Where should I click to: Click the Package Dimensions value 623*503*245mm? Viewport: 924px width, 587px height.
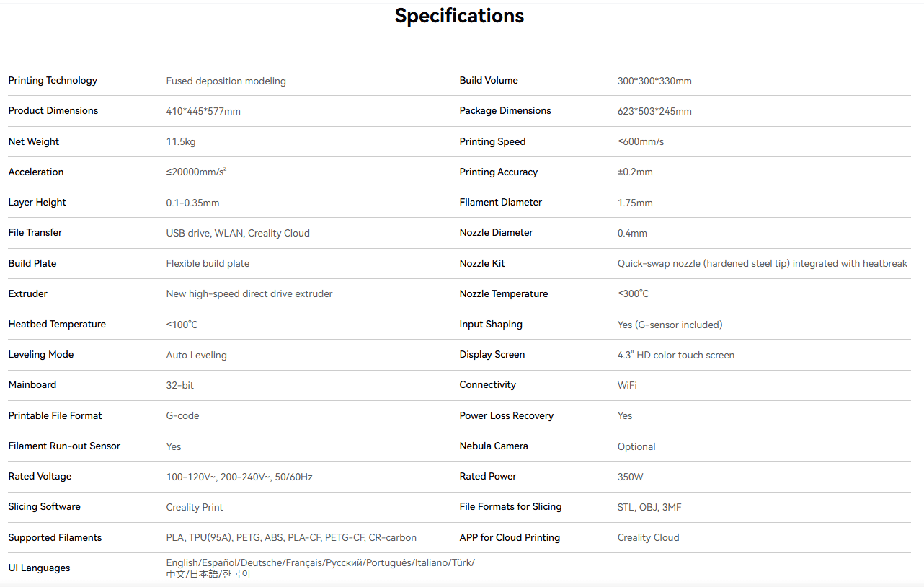coord(654,112)
